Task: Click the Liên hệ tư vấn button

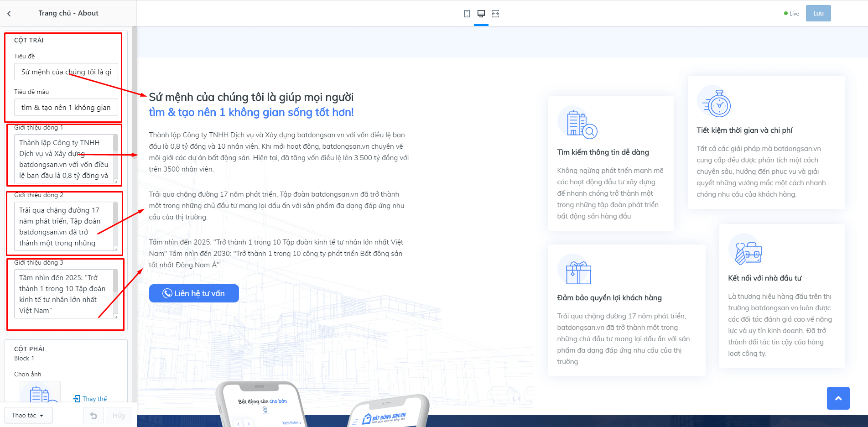Action: coord(194,293)
